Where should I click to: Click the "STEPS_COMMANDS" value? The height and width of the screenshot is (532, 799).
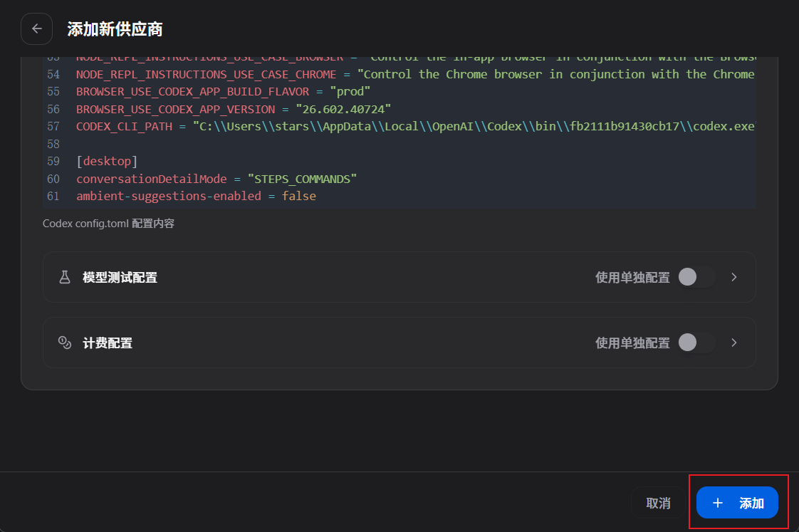click(302, 179)
